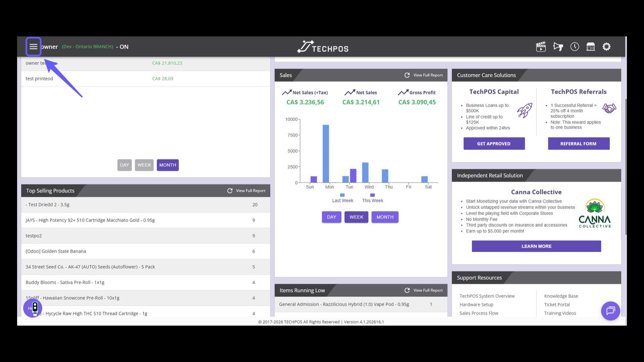Image resolution: width=644 pixels, height=362 pixels.
Task: Switch Sales chart to MONTH view
Action: point(385,217)
